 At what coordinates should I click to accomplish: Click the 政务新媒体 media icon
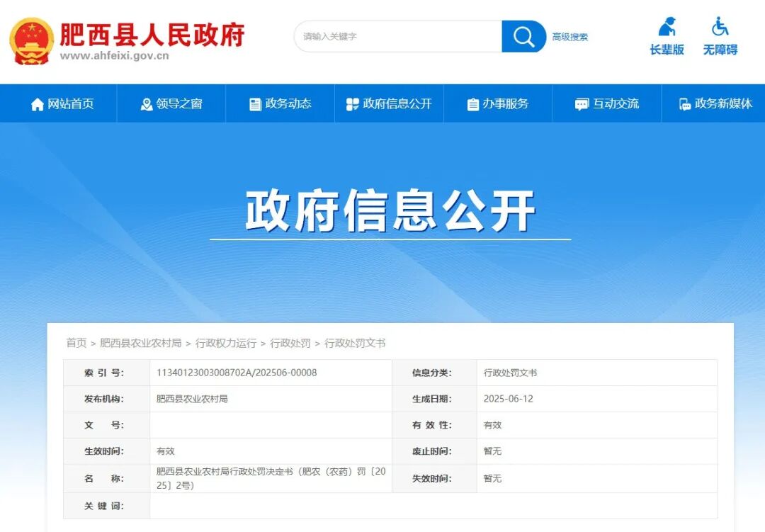click(x=684, y=103)
